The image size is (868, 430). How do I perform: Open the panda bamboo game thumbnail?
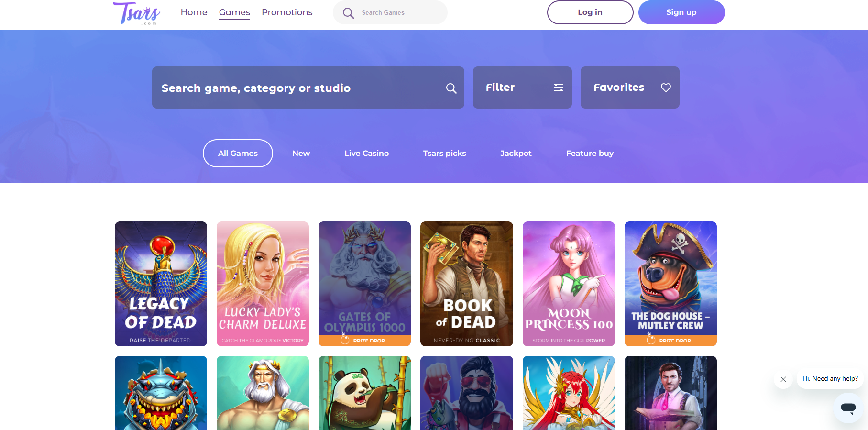point(364,393)
